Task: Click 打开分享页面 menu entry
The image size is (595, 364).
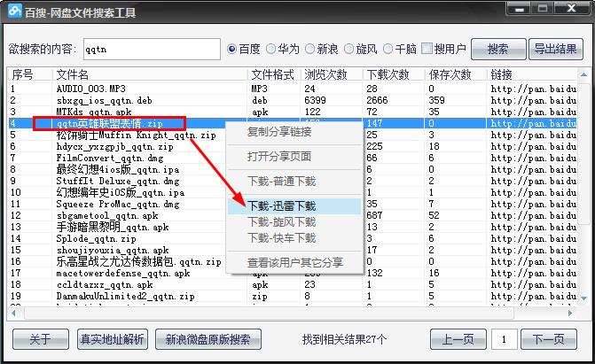Action: (278, 157)
